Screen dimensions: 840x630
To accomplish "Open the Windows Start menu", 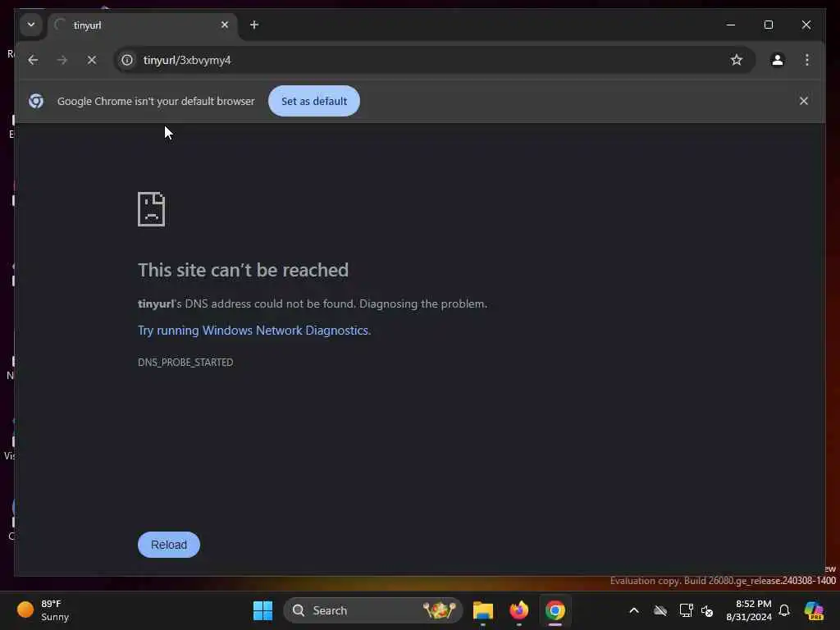I will [x=262, y=610].
